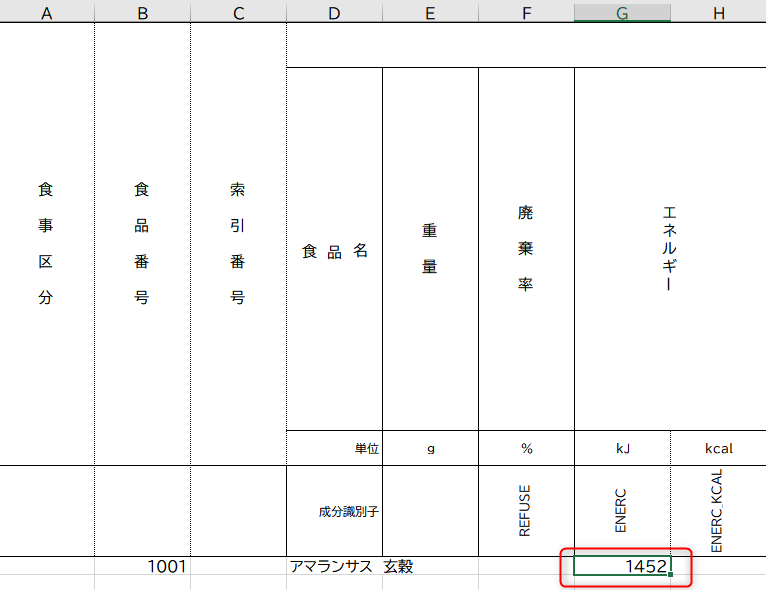Viewport: 766px width, 590px height.
Task: Click the エネルギー merged header cell
Action: 670,249
